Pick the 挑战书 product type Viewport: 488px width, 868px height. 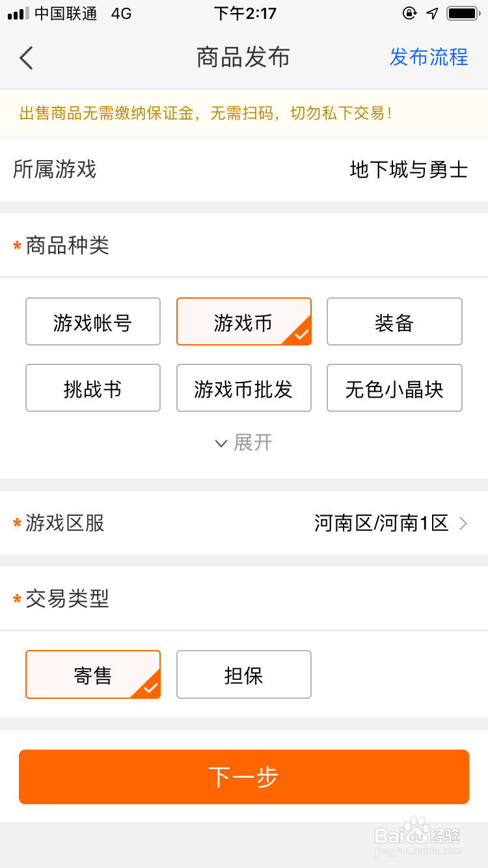pyautogui.click(x=93, y=388)
